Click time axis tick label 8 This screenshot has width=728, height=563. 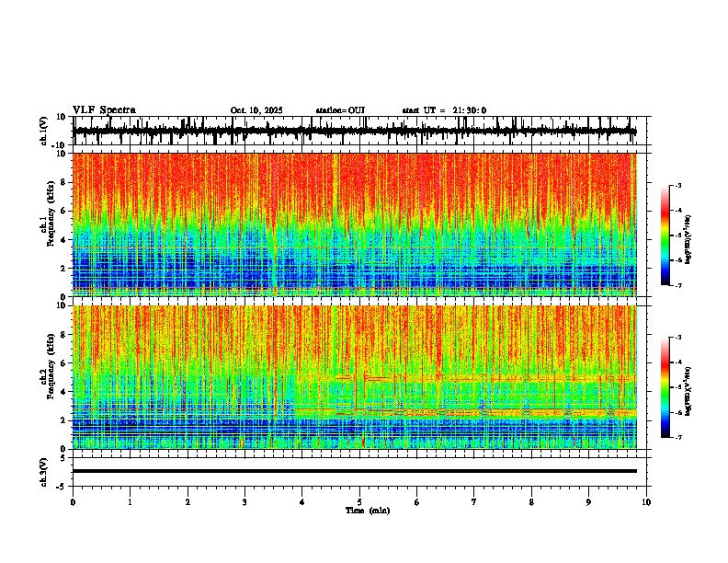[531, 502]
